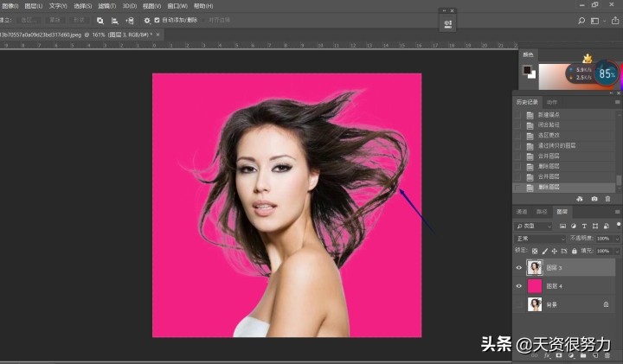623x364 pixels.
Task: Click the gear settings icon in options bar
Action: pyautogui.click(x=146, y=19)
